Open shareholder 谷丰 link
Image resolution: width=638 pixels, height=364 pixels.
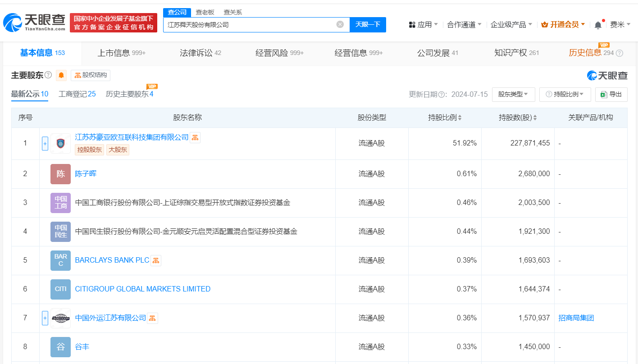point(82,347)
